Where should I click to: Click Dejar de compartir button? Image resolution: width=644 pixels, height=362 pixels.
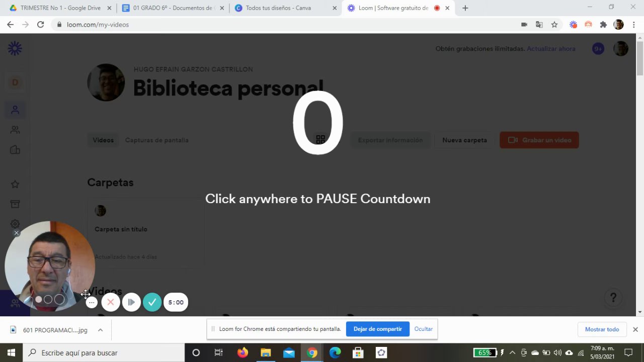click(x=378, y=329)
